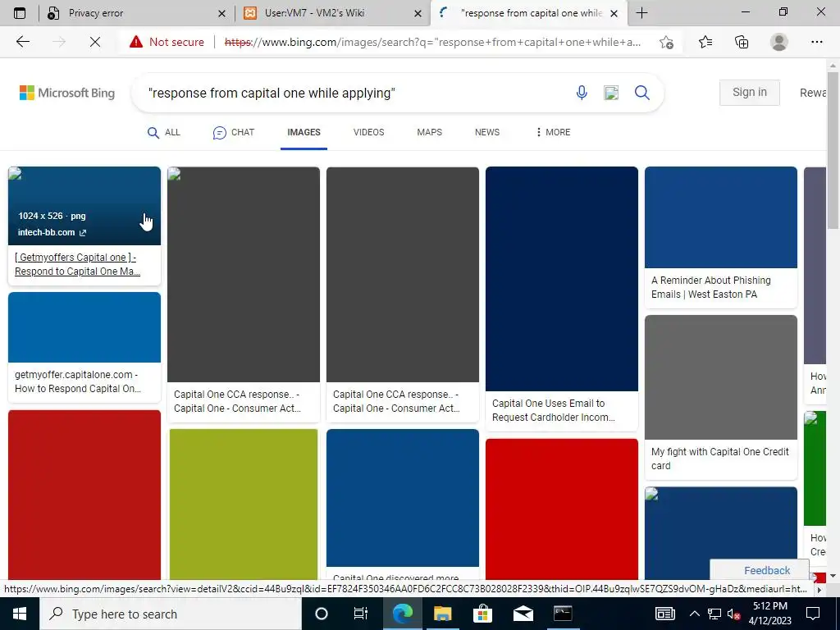
Task: Open the Feedback link
Action: [767, 571]
